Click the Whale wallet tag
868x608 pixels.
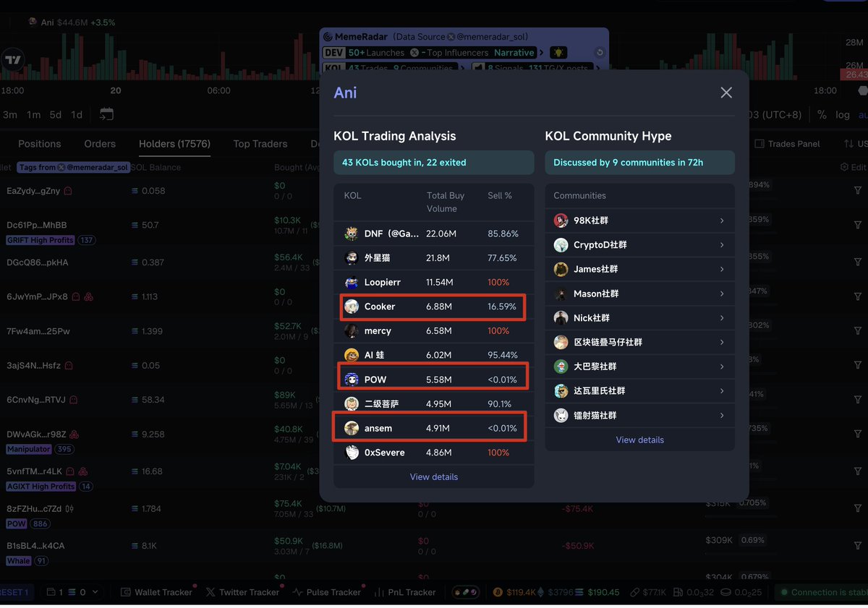tap(19, 561)
